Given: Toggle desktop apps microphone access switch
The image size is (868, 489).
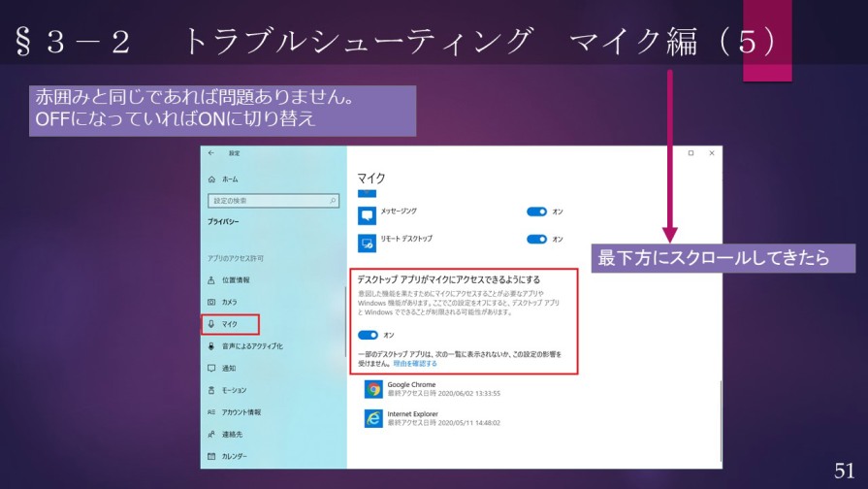Looking at the screenshot, I should coord(368,335).
